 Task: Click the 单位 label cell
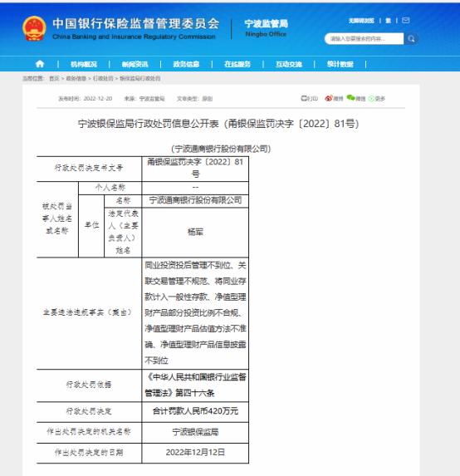click(x=91, y=225)
